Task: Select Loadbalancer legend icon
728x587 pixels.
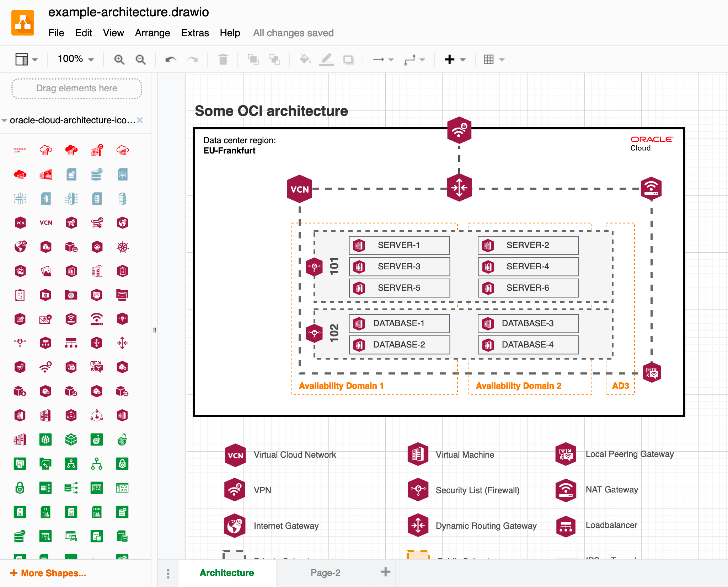Action: tap(566, 526)
